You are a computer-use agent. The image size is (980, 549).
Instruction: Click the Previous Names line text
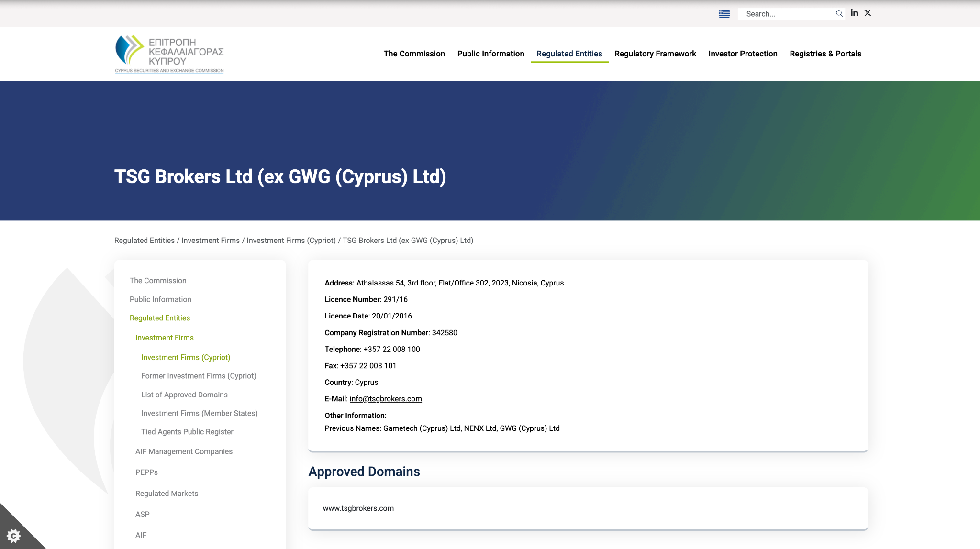(442, 428)
